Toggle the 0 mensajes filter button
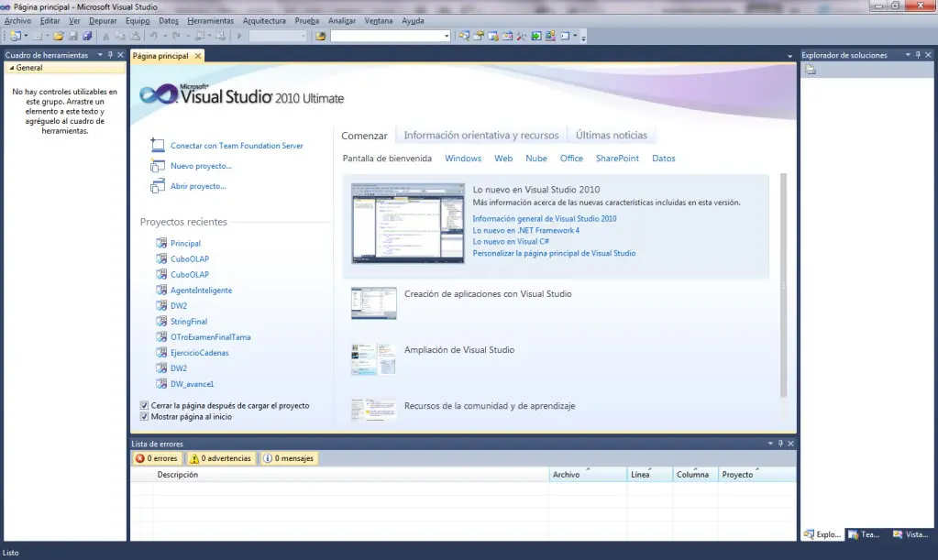Viewport: 938px width, 560px height. pos(290,458)
